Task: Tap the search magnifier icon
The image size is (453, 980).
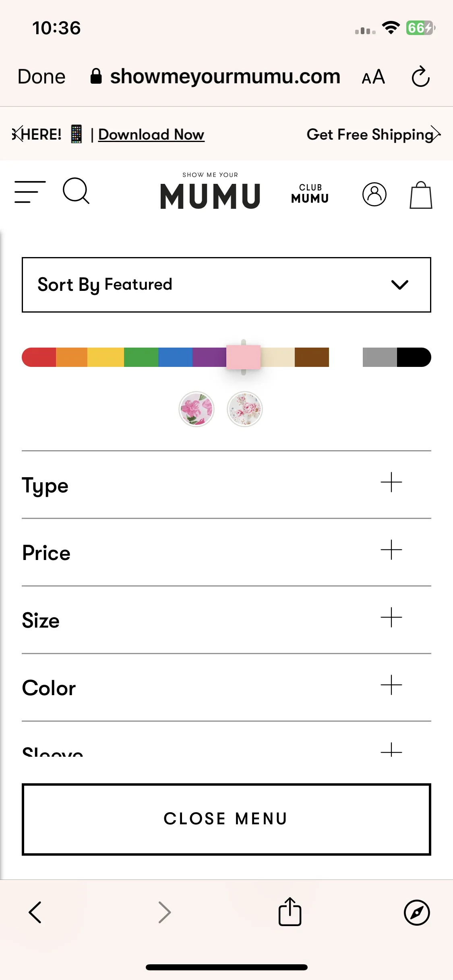Action: pyautogui.click(x=76, y=191)
